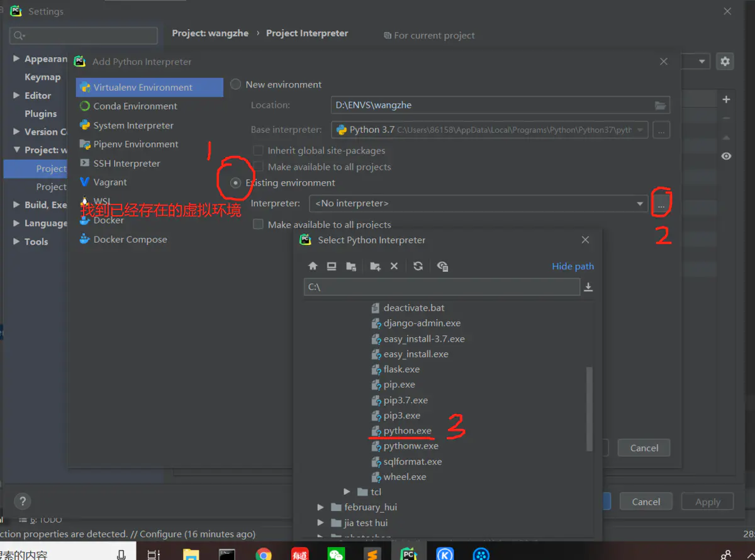
Task: Click the Apply button in Settings
Action: (x=708, y=501)
